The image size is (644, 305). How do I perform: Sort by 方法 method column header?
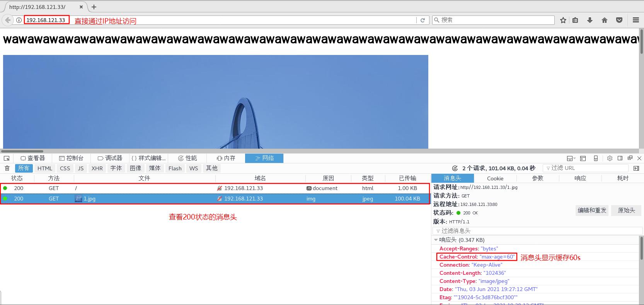(x=54, y=178)
